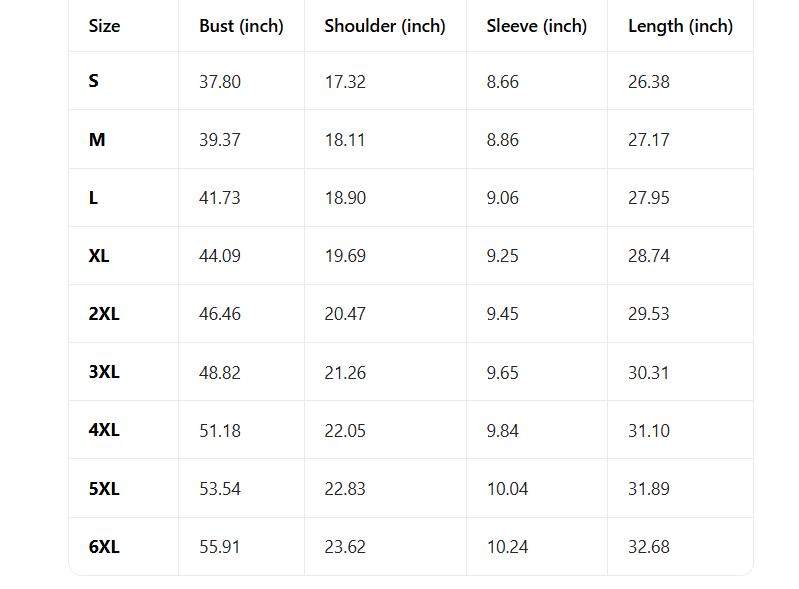
Task: Click bust value 37.80 for size S
Action: point(220,82)
